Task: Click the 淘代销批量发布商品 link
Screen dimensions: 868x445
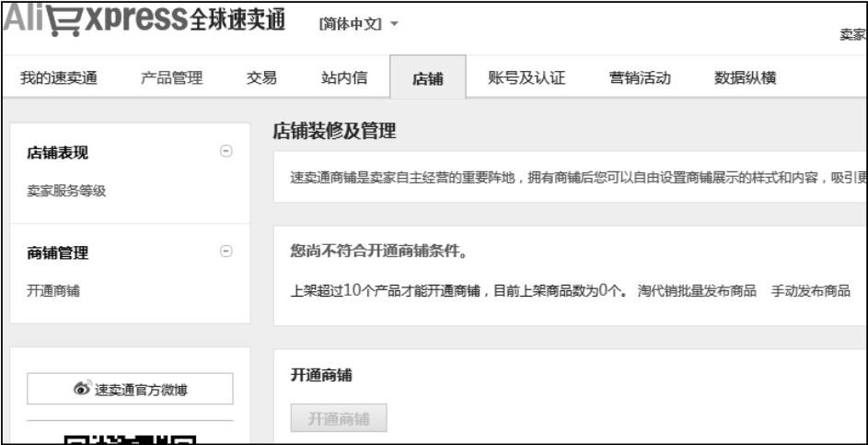Action: (697, 291)
